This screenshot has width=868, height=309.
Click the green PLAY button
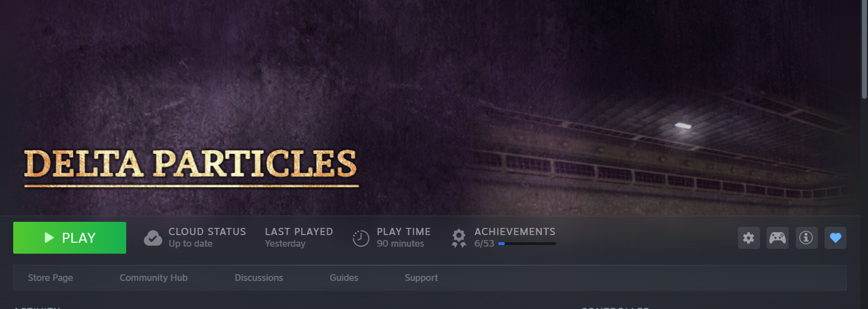point(69,238)
